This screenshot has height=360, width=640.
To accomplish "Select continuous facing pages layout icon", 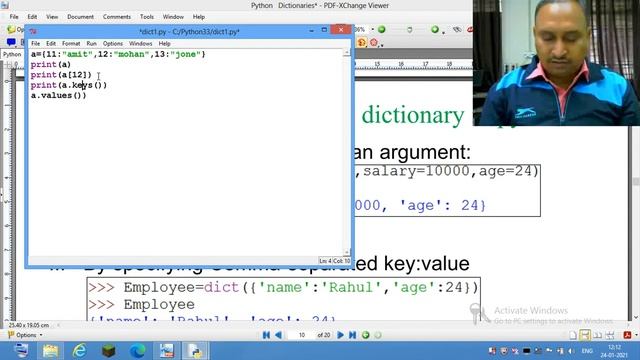I will click(610, 335).
